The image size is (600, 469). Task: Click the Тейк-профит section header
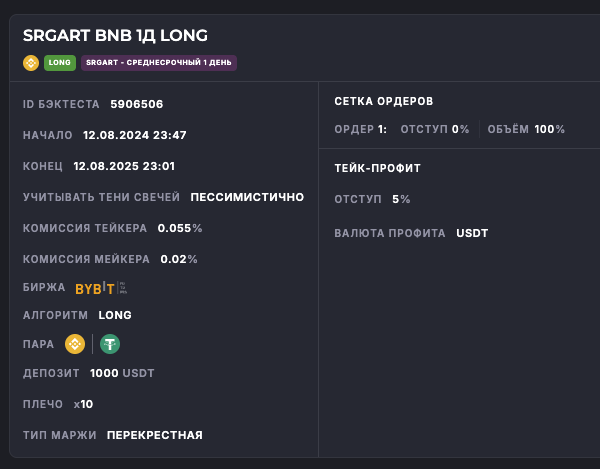tap(378, 168)
